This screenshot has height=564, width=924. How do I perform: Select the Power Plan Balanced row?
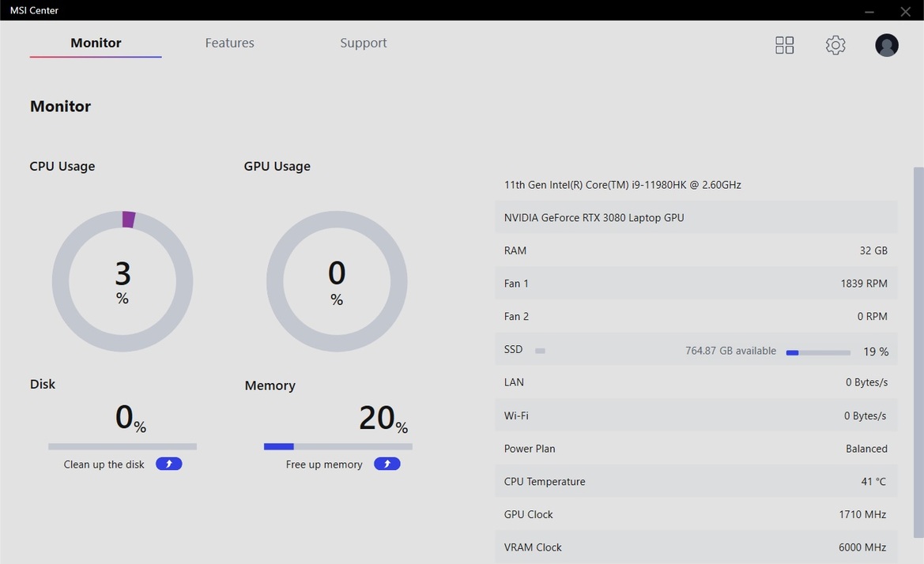(696, 449)
